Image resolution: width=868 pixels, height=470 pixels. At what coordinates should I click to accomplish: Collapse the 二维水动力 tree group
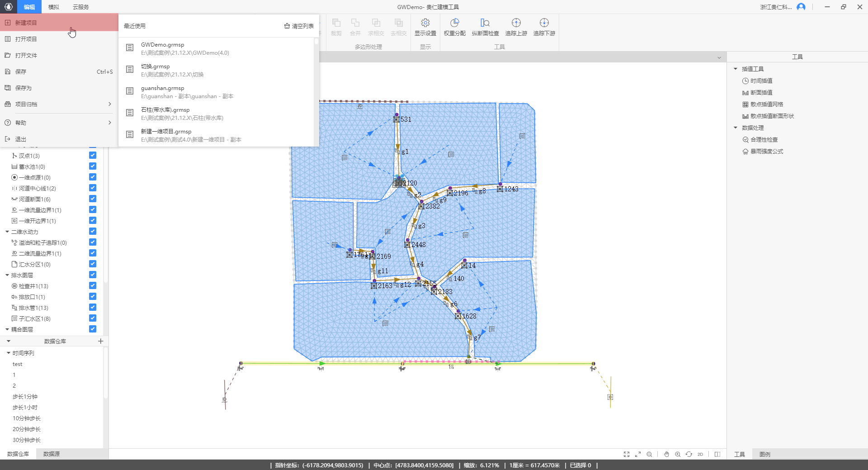[x=7, y=232]
